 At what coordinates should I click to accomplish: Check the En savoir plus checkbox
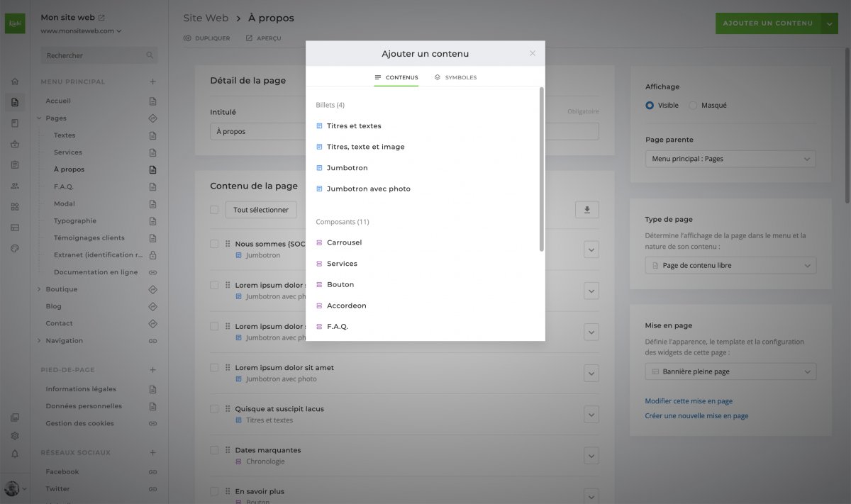point(214,491)
